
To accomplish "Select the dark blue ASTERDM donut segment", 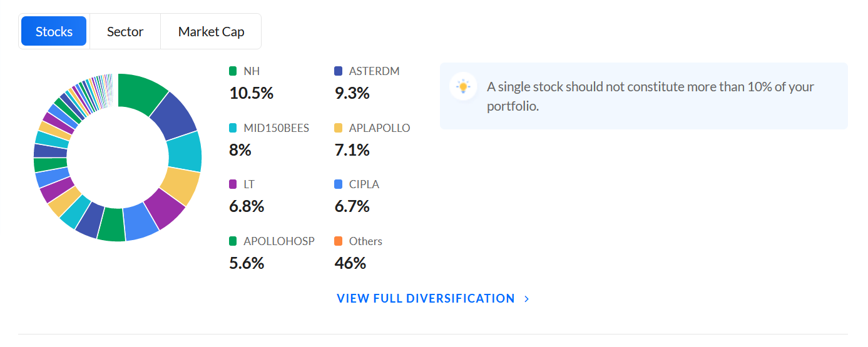I will coord(175,117).
